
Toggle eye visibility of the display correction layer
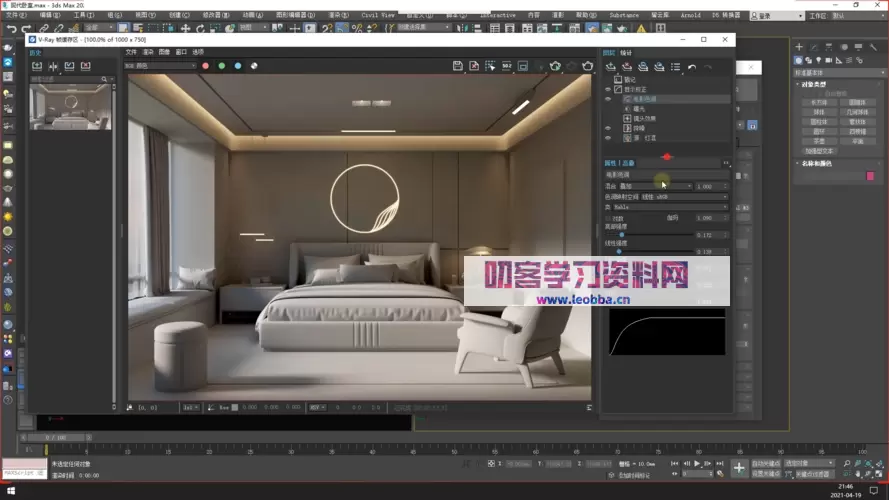(x=608, y=89)
